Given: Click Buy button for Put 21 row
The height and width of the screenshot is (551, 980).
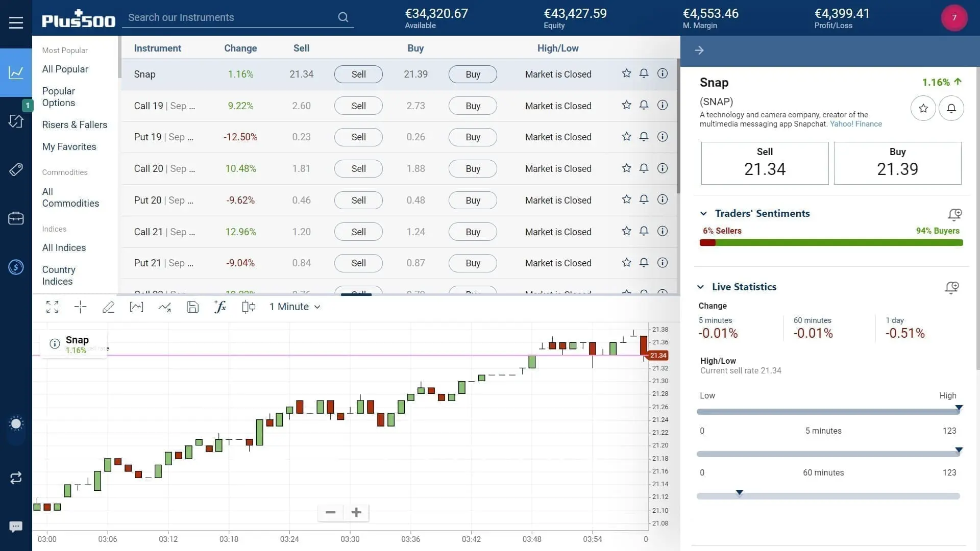Looking at the screenshot, I should 473,263.
